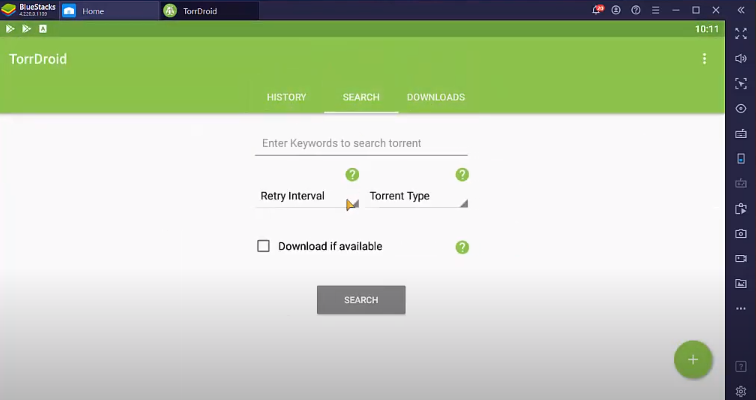Open the BlueStacks hamburger menu
The width and height of the screenshot is (756, 400).
tap(656, 10)
